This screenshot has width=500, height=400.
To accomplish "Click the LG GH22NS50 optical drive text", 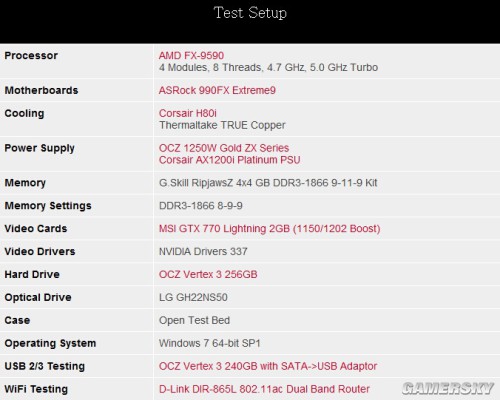I will pos(193,297).
